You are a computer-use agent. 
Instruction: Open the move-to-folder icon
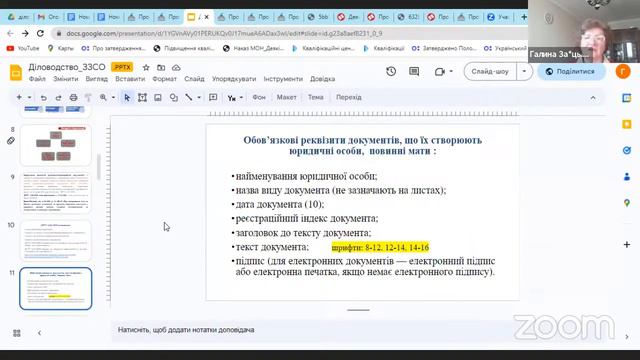(161, 67)
